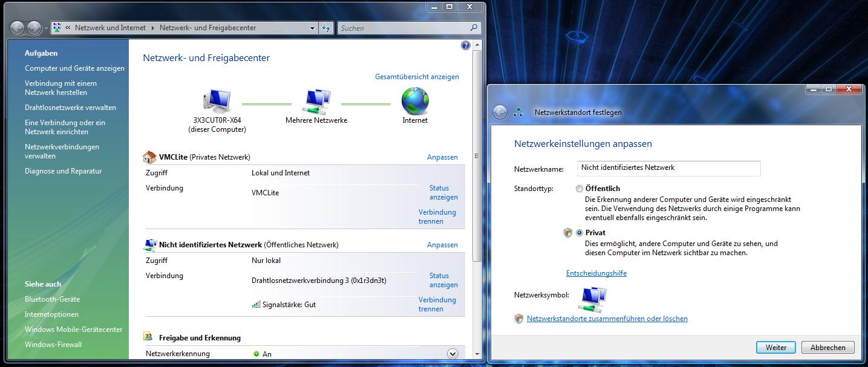Screen dimensions: 868x367
Task: Click the house icon next to VMCLite
Action: [149, 157]
